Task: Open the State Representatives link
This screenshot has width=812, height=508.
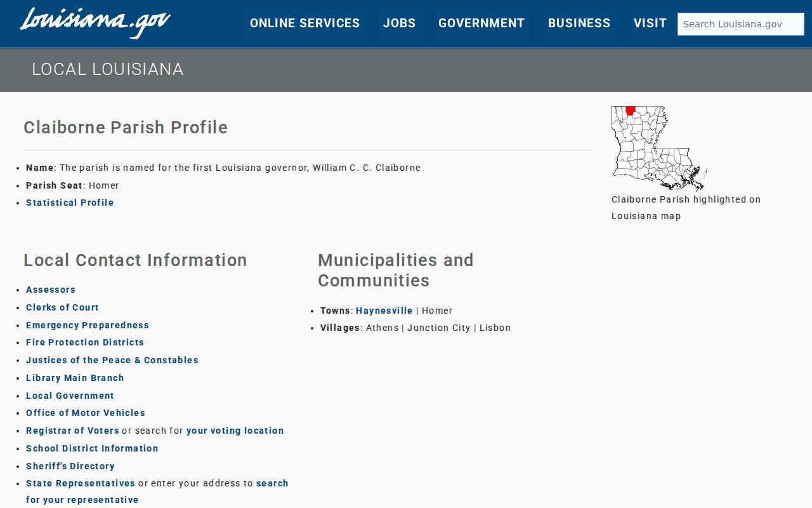Action: coord(81,483)
